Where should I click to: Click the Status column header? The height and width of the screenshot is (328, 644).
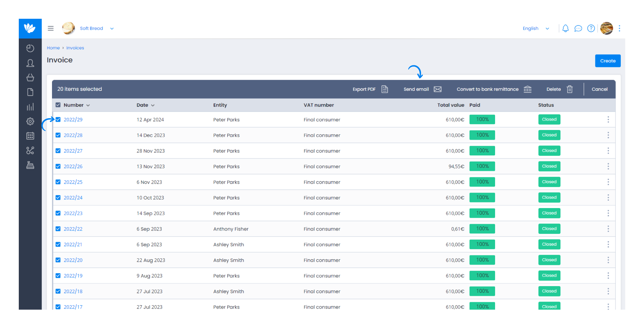click(x=546, y=105)
